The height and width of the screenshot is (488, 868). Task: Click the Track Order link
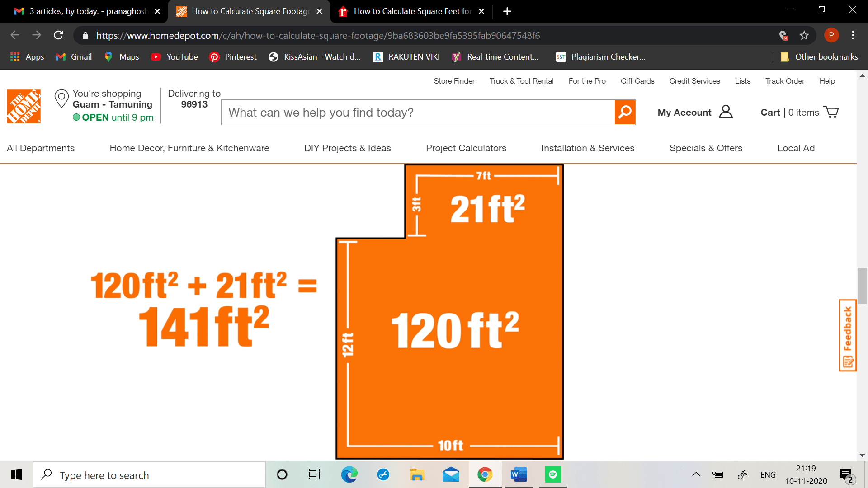pos(785,81)
